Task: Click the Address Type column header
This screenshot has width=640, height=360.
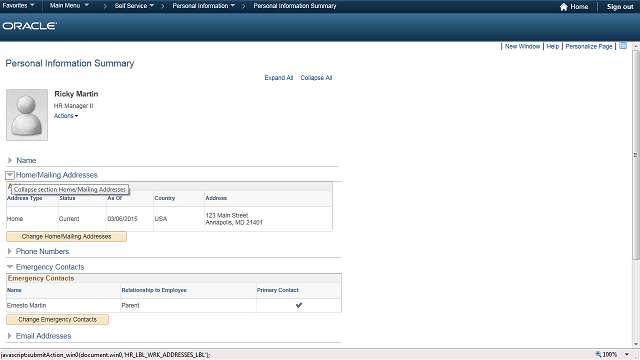Action: 24,198
